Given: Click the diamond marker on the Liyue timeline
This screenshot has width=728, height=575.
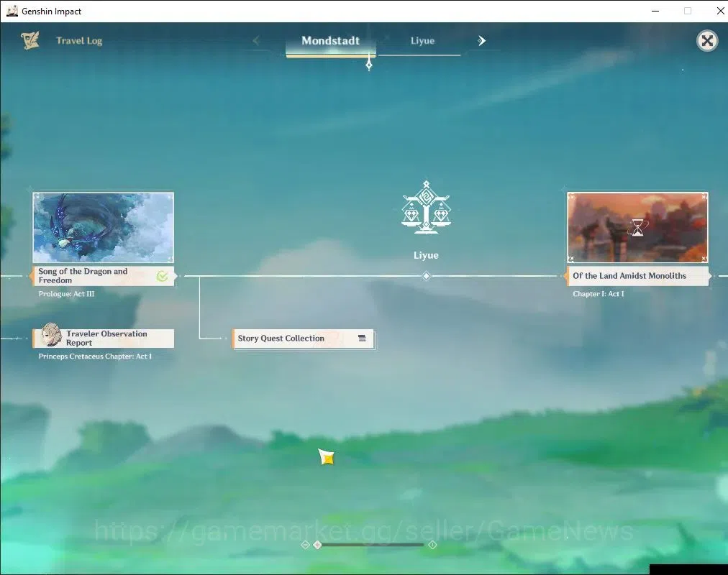Looking at the screenshot, I should 426,276.
